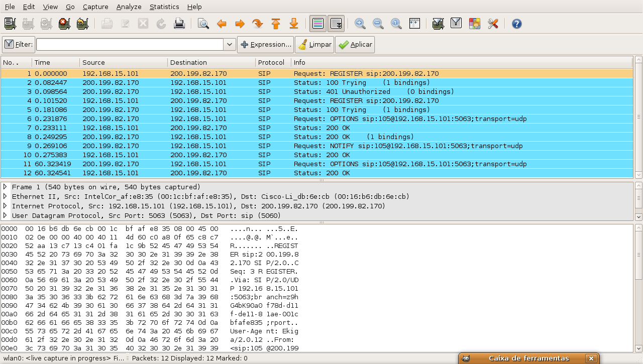This screenshot has width=643, height=364.
Task: Open the Edit menu
Action: tap(29, 7)
